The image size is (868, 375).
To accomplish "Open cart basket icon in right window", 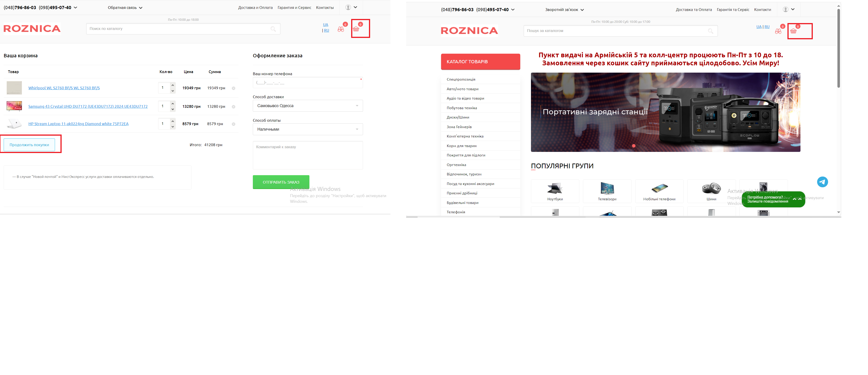I will point(794,31).
